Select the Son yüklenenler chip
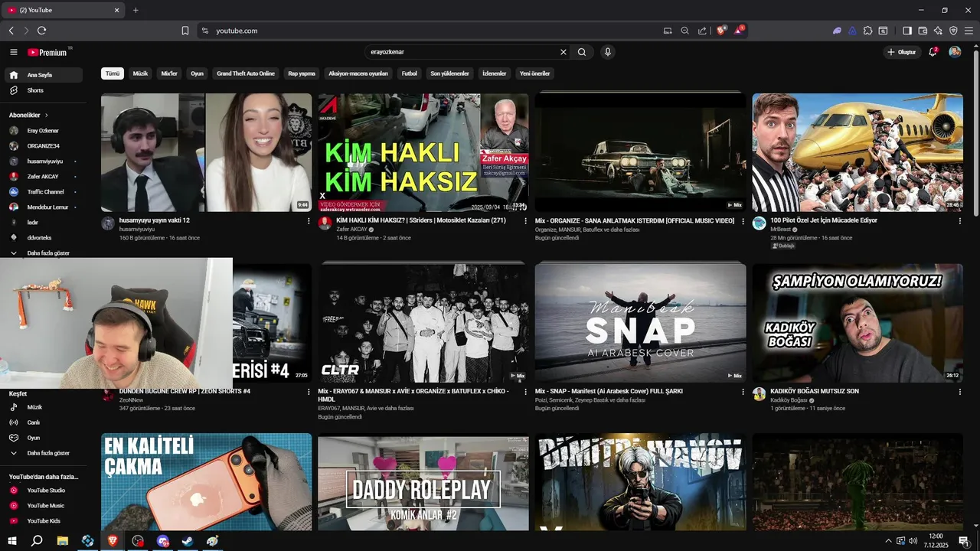Screen dimensions: 980x551 tap(449, 73)
